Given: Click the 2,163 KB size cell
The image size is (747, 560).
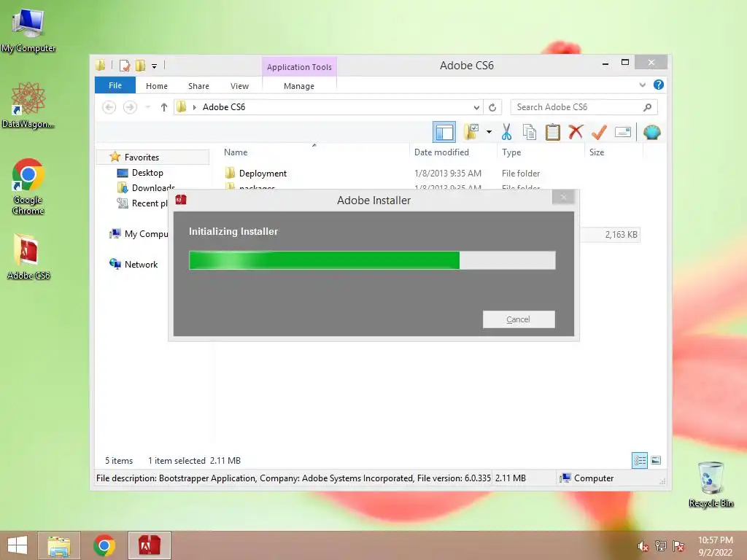Looking at the screenshot, I should coord(621,234).
